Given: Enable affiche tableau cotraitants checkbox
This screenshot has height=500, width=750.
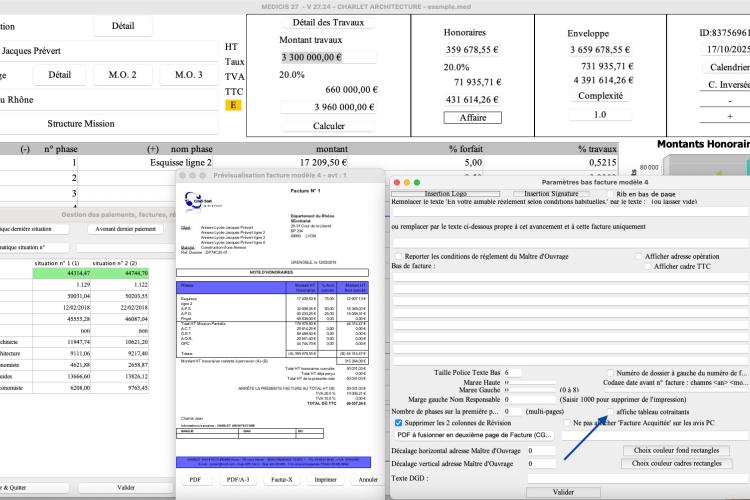Looking at the screenshot, I should coord(610,412).
